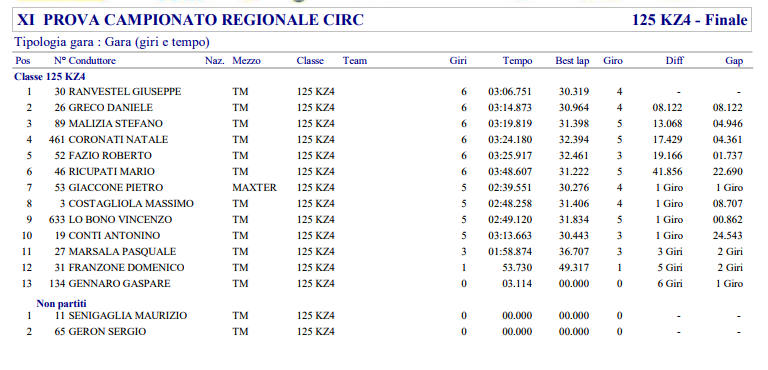The height and width of the screenshot is (370, 768).
Task: Click the 'Tipologia gara : Gara (giri e tempo)' line
Action: 112,43
